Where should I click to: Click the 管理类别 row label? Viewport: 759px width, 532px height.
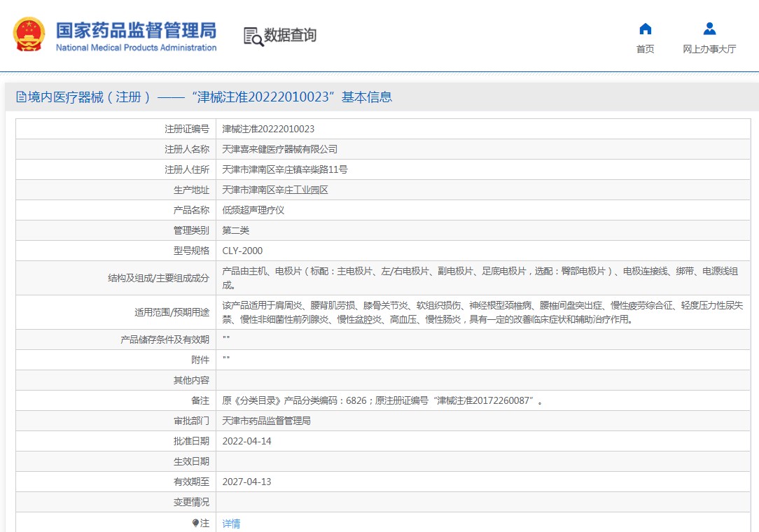coord(191,230)
